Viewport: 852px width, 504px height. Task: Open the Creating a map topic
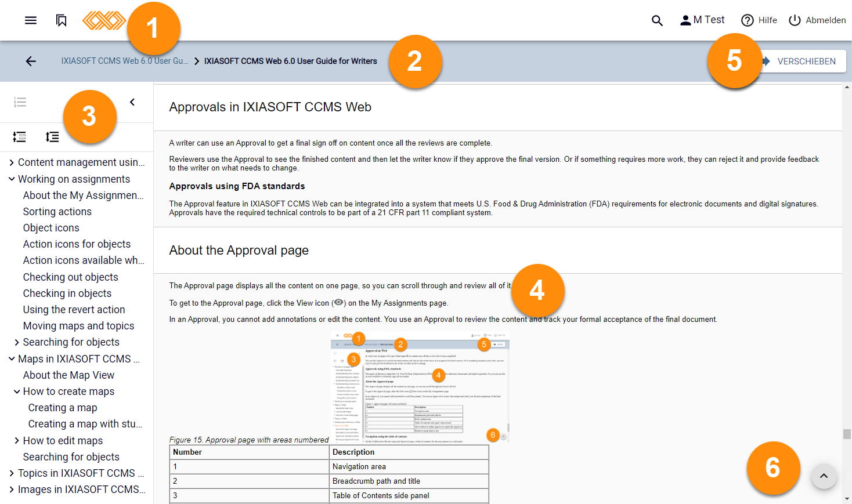pyautogui.click(x=63, y=408)
